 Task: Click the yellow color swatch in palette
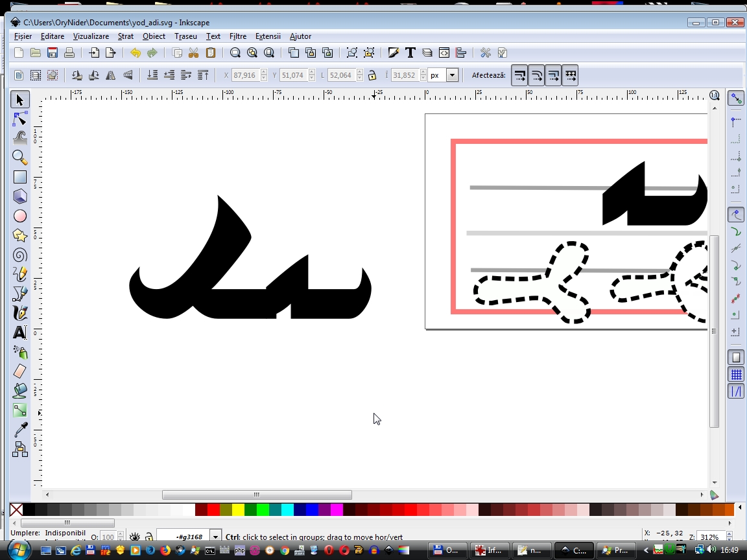[x=238, y=509]
